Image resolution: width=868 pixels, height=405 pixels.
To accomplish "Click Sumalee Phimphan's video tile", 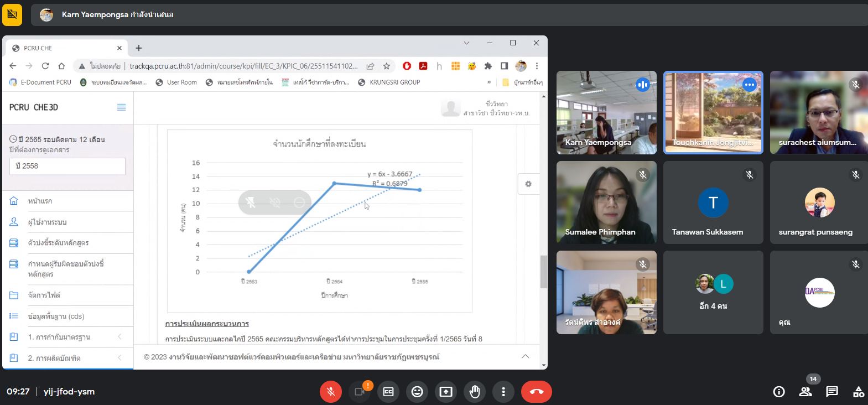I will pyautogui.click(x=606, y=202).
